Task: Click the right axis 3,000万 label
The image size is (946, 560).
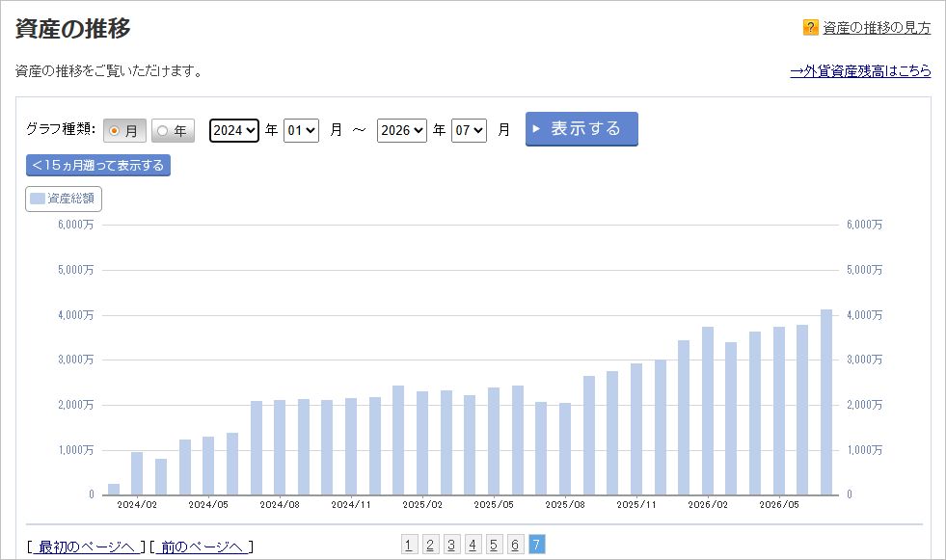Action: [x=865, y=360]
